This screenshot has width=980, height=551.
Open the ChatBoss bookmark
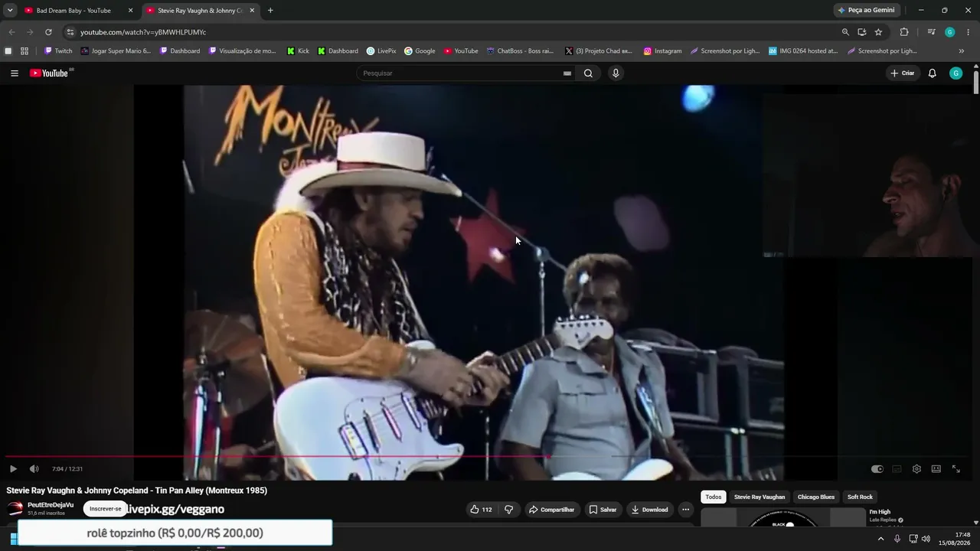[520, 51]
